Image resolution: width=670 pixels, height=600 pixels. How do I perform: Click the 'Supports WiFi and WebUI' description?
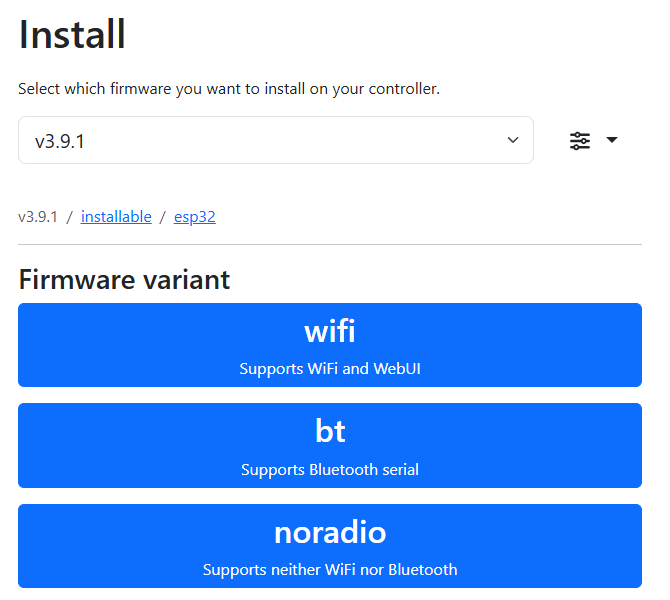pyautogui.click(x=330, y=369)
